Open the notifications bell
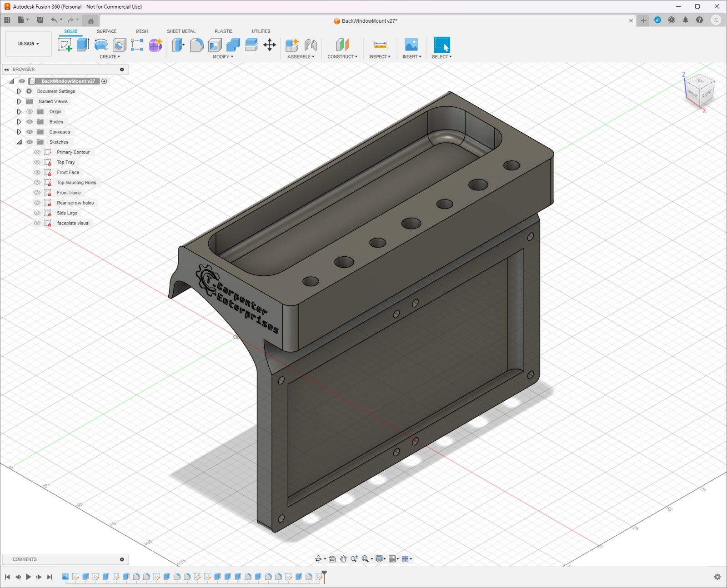 (x=686, y=20)
